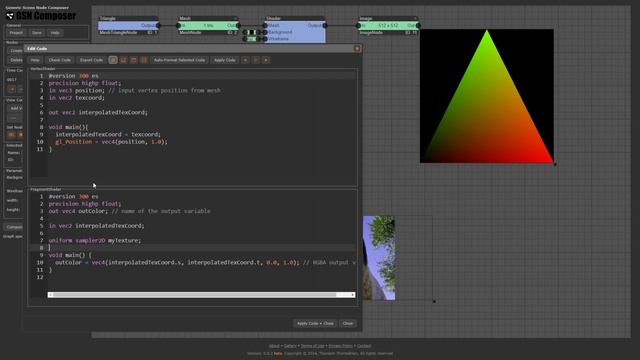The height and width of the screenshot is (360, 640).
Task: Click the rendered triangle image preview
Action: 487,96
